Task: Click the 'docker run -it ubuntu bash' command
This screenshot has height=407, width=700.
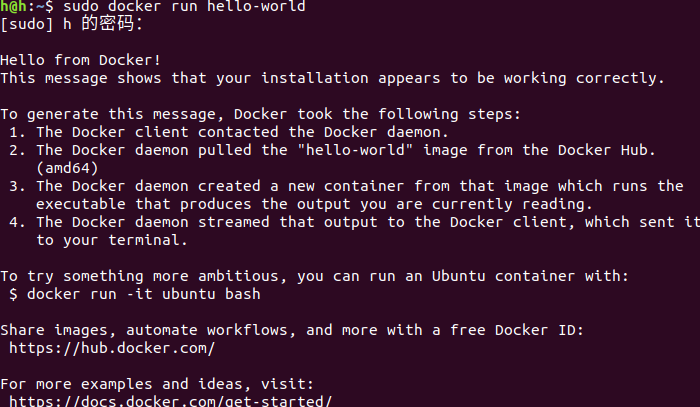Action: pos(144,294)
